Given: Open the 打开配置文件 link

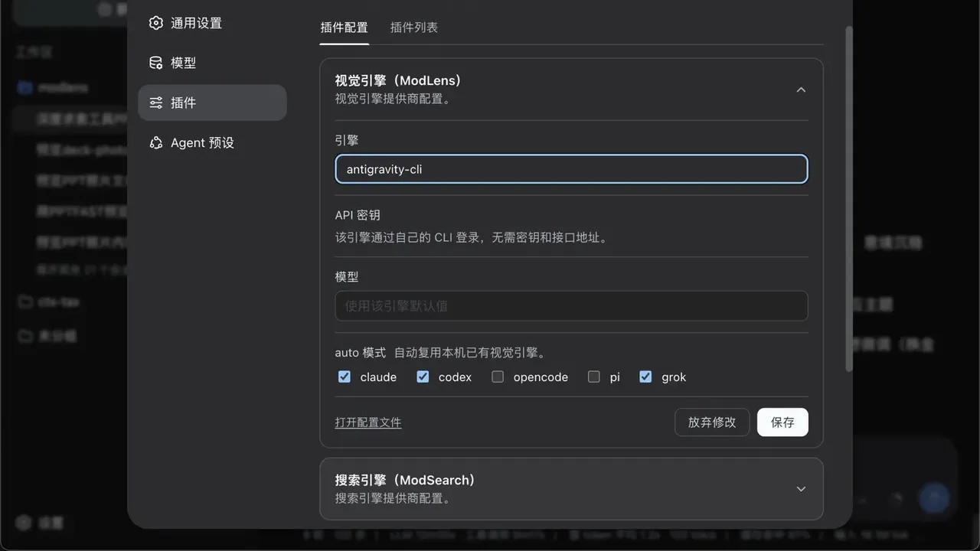Looking at the screenshot, I should coord(368,422).
